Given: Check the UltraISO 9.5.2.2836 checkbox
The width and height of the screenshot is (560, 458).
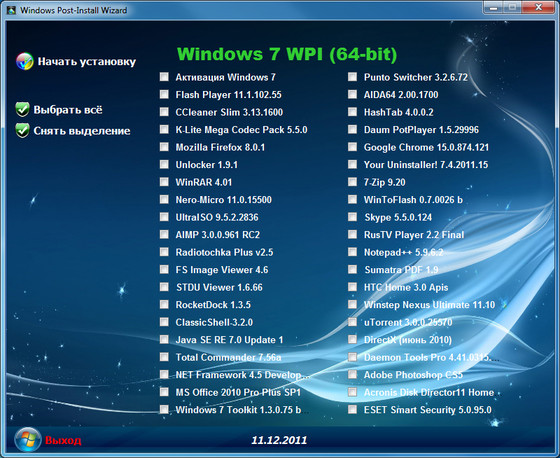Looking at the screenshot, I should [164, 217].
